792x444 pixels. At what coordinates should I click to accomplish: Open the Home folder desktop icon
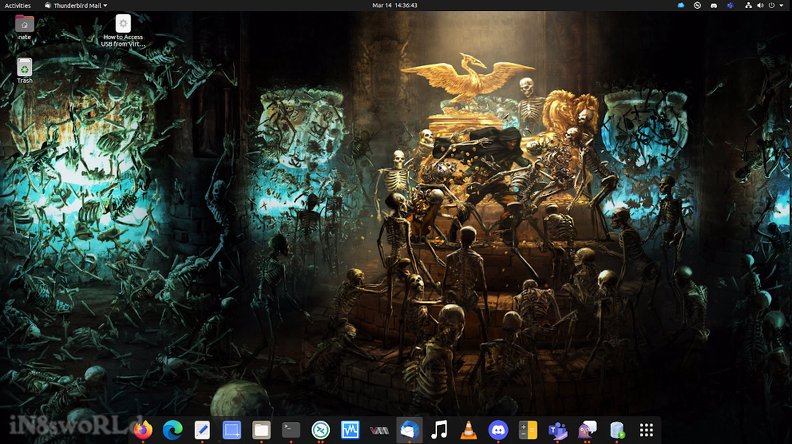point(24,27)
